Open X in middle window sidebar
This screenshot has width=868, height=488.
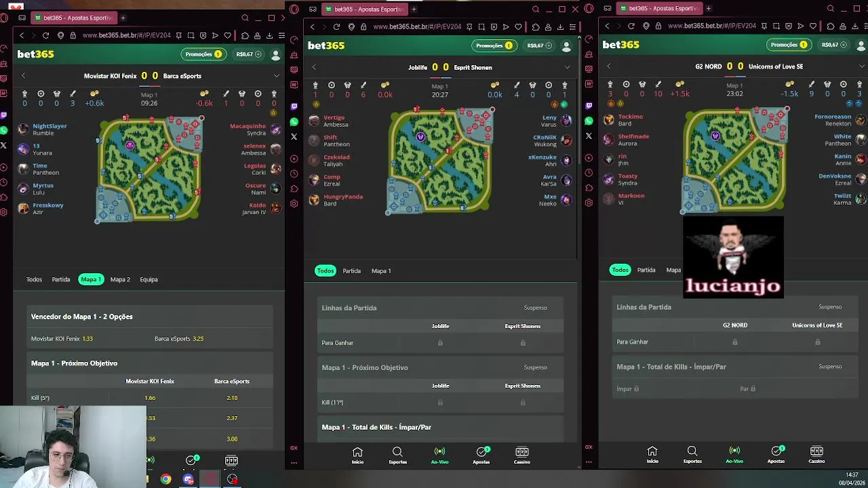(x=294, y=136)
